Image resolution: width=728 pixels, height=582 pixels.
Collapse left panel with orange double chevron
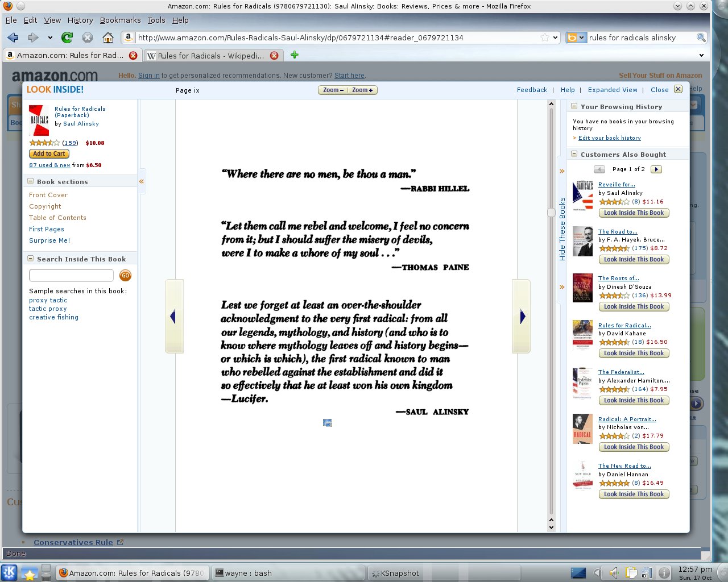click(142, 181)
